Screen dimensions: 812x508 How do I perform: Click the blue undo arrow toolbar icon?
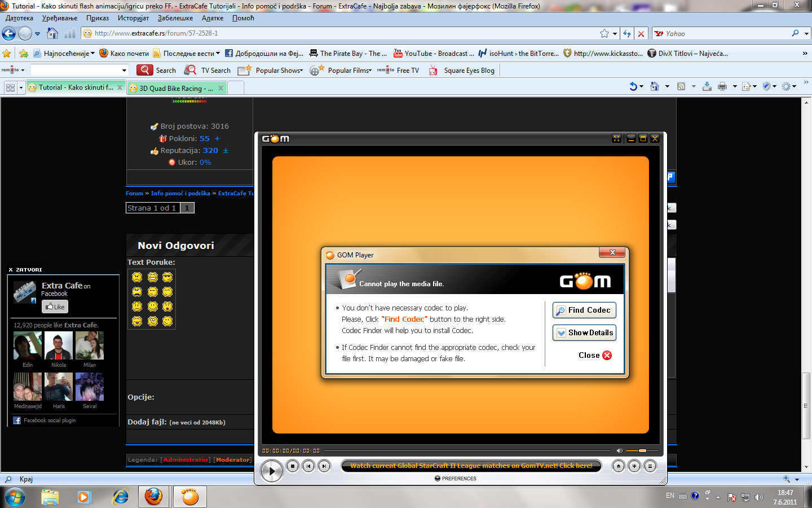(x=633, y=86)
